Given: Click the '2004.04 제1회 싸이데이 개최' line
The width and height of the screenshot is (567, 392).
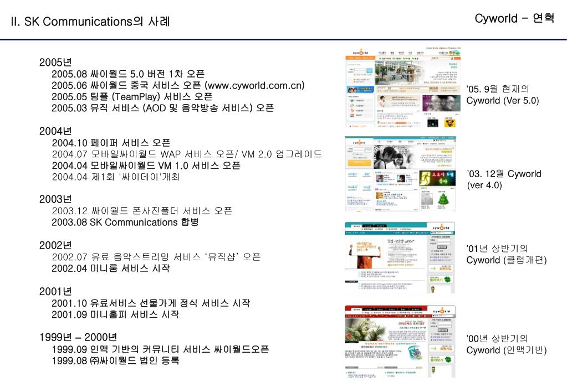Looking at the screenshot, I should pyautogui.click(x=116, y=177).
